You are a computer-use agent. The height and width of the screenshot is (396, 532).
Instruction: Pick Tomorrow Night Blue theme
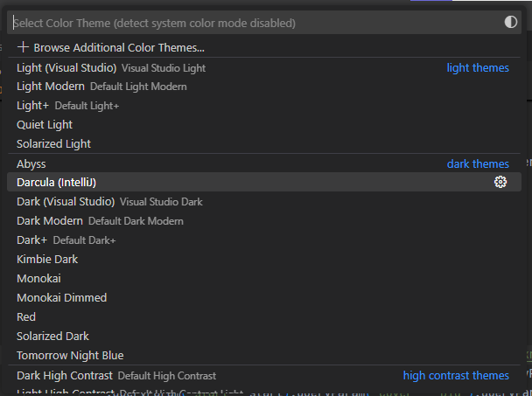click(x=264, y=355)
